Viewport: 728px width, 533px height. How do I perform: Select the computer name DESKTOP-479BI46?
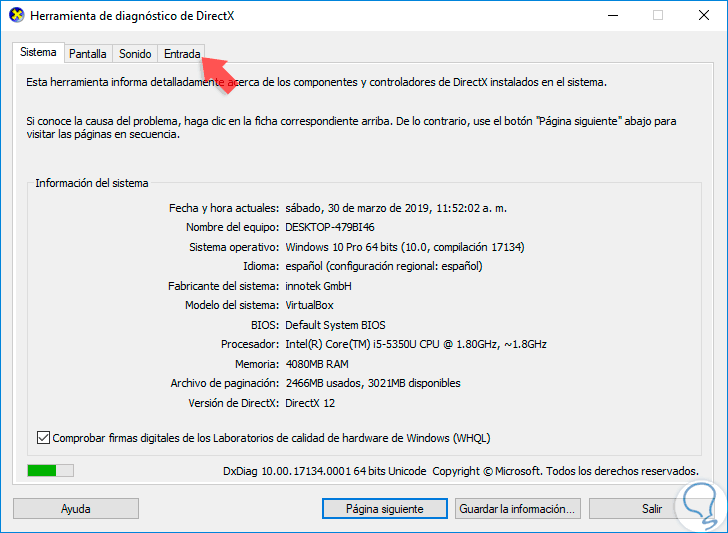tap(330, 227)
